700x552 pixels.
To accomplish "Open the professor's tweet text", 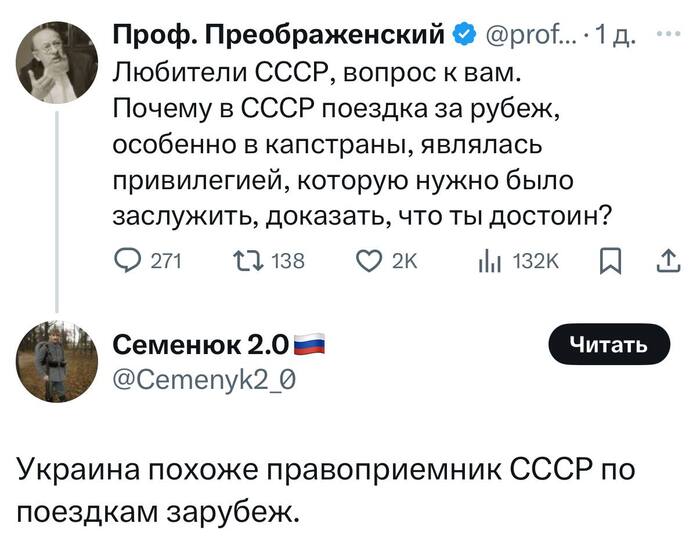I will tap(360, 144).
